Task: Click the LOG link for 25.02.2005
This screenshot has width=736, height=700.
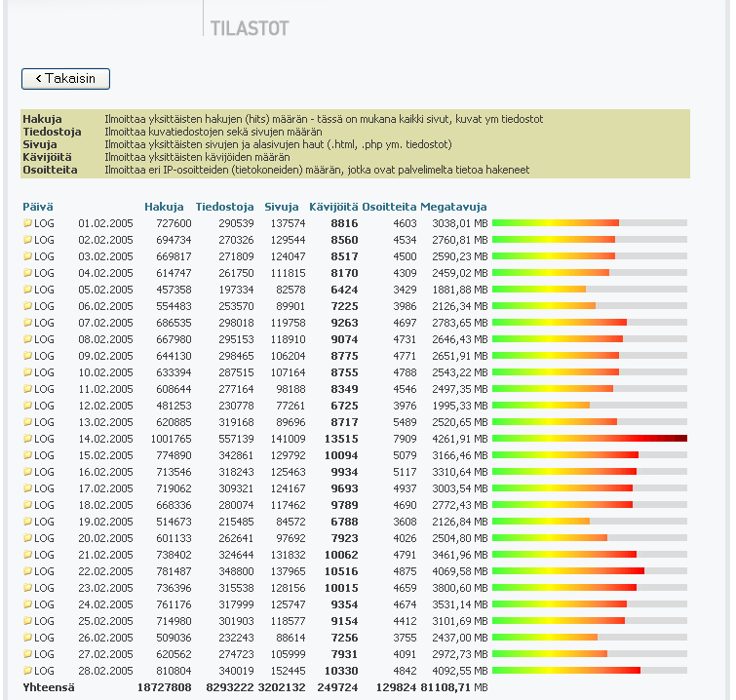Action: [44, 621]
